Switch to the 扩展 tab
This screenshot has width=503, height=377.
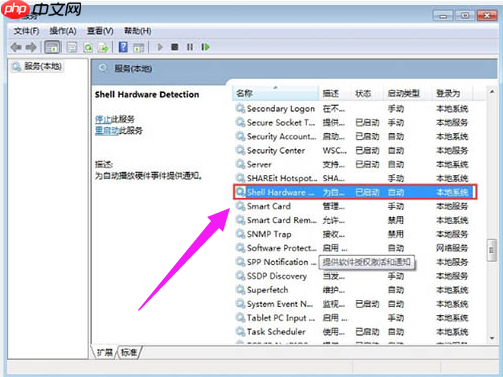tap(104, 352)
